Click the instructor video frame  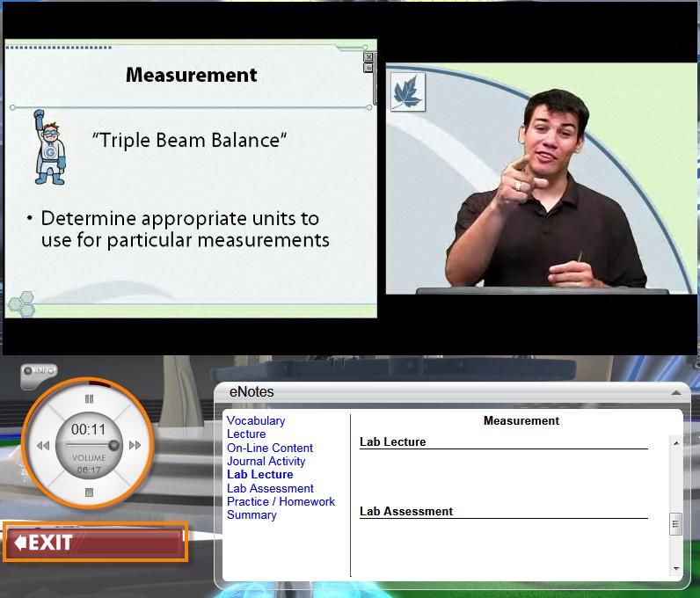[541, 179]
